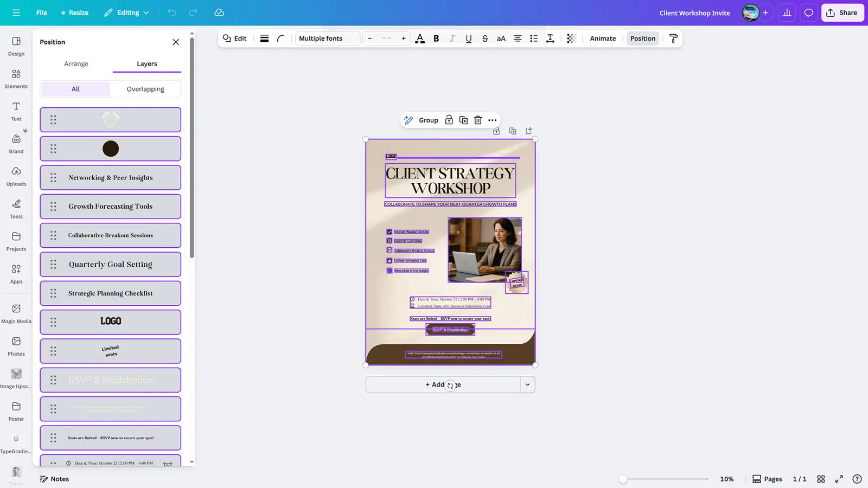
Task: Delete selection with trash icon
Action: 478,120
